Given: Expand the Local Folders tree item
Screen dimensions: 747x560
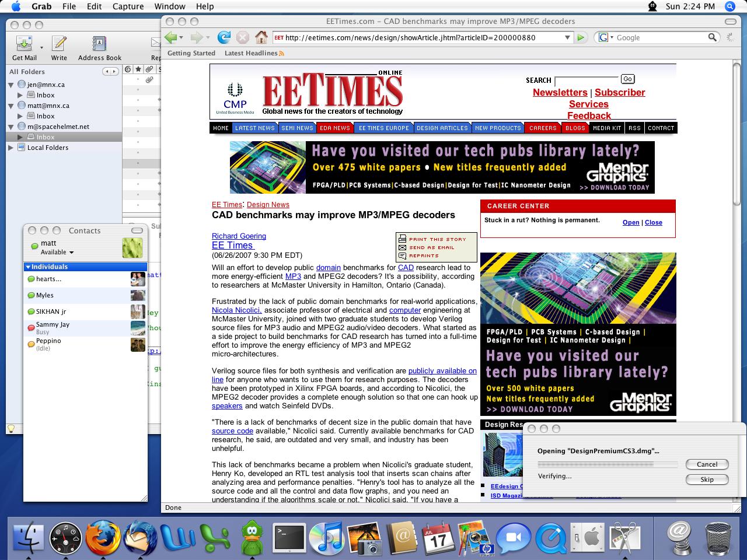Looking at the screenshot, I should point(11,148).
